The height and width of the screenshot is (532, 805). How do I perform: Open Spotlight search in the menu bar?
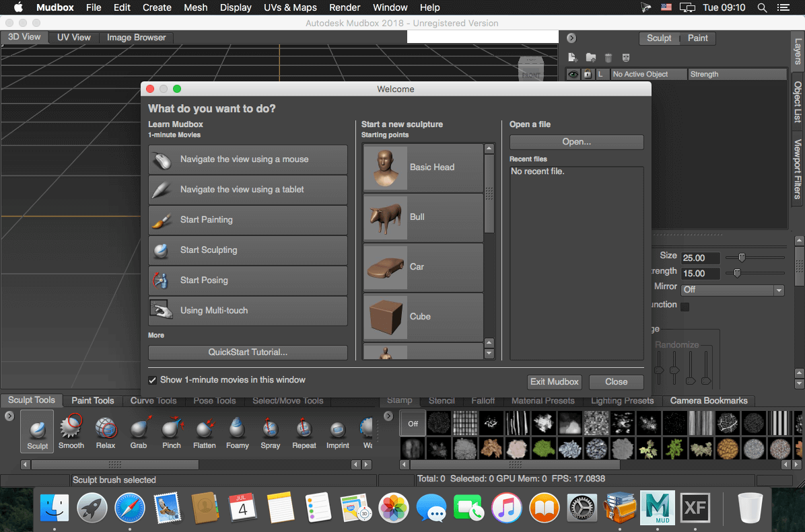[x=763, y=7]
